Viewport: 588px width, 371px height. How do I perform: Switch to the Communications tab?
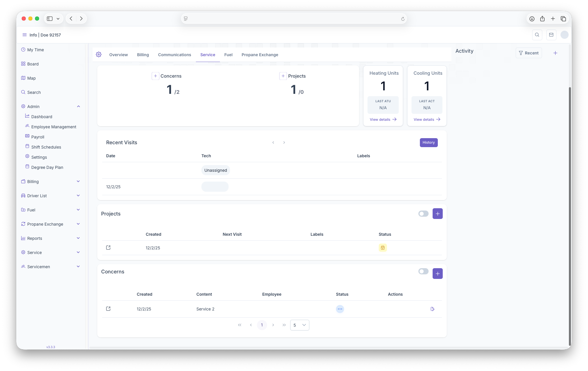[x=174, y=55]
